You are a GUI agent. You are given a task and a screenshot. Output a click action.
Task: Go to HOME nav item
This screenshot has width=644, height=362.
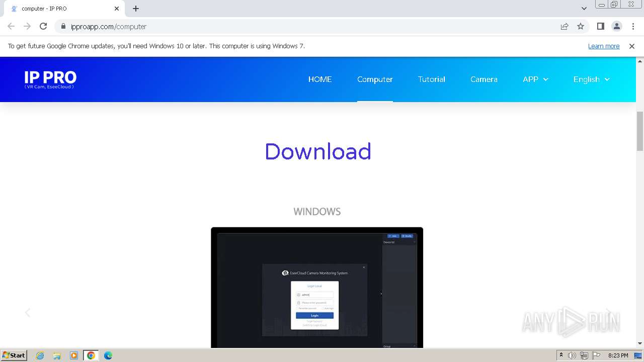(320, 79)
